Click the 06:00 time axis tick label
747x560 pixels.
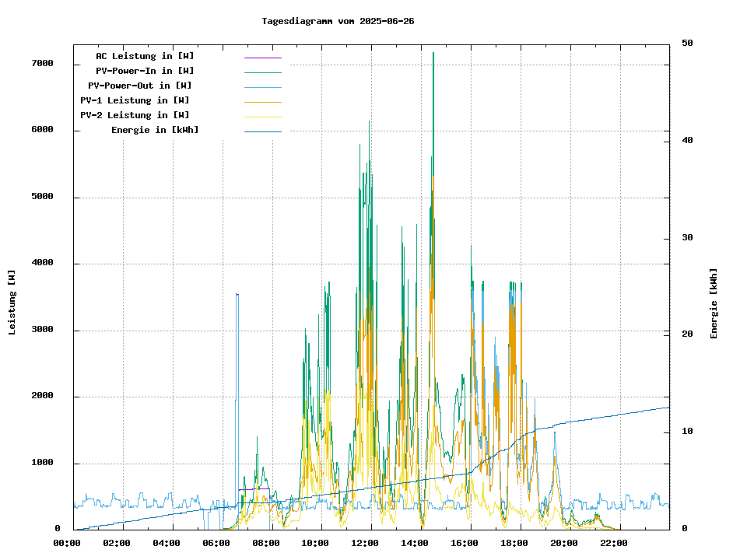(216, 543)
